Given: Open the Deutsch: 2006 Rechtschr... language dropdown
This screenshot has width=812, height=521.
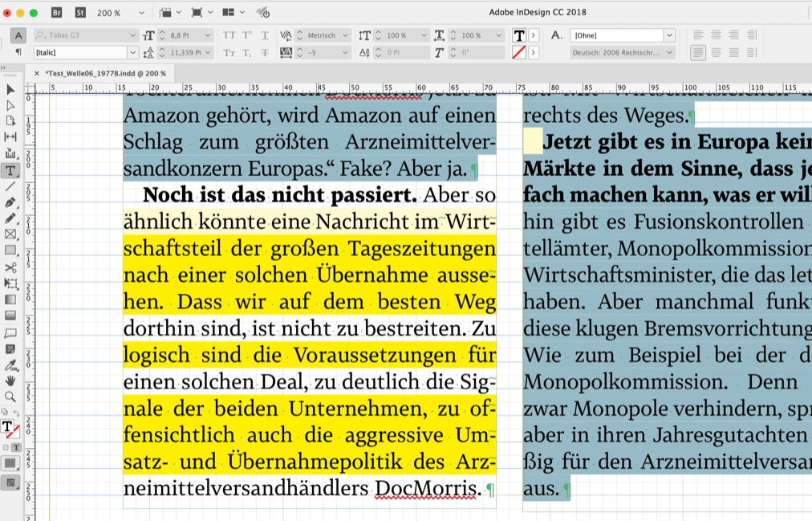Looking at the screenshot, I should [x=670, y=52].
